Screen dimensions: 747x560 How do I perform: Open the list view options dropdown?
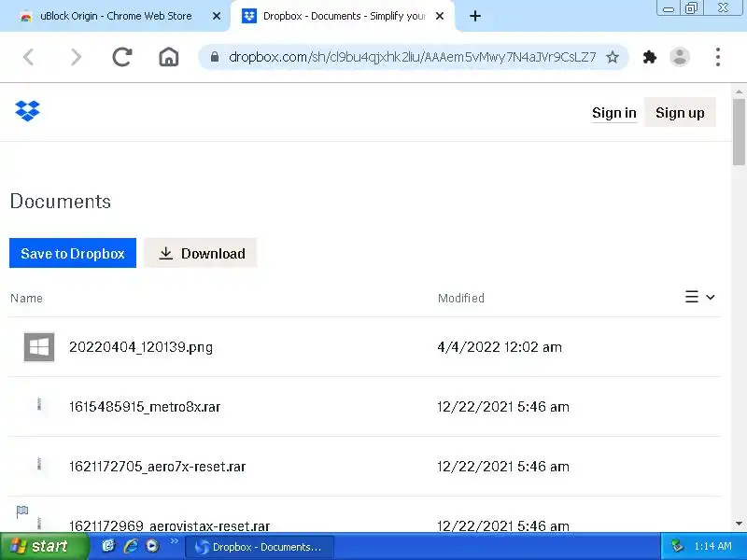[x=699, y=297]
